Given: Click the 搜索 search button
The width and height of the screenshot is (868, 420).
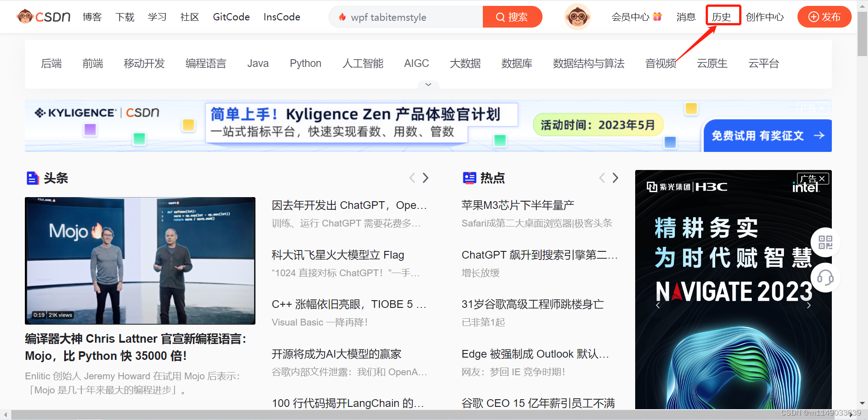Looking at the screenshot, I should pyautogui.click(x=512, y=17).
